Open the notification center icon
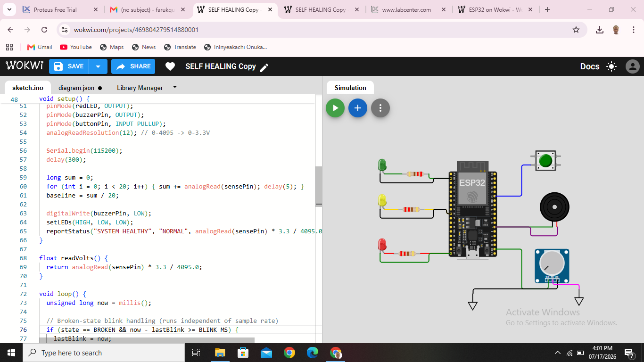The width and height of the screenshot is (644, 362). pyautogui.click(x=629, y=353)
